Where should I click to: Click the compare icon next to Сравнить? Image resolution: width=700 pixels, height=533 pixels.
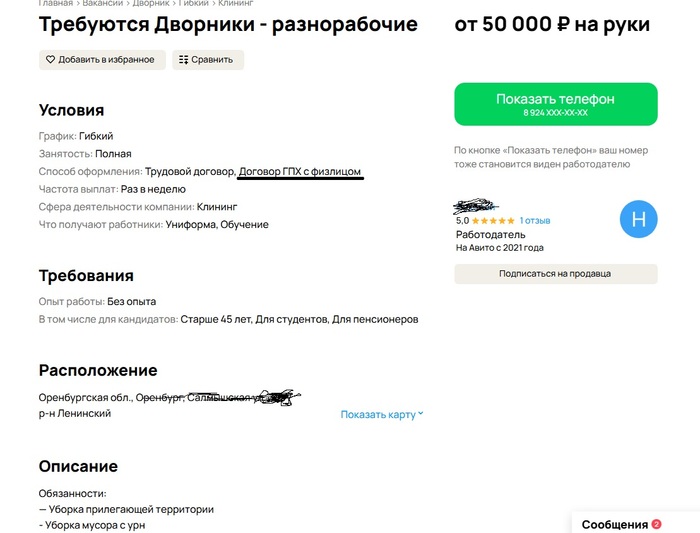tap(183, 60)
